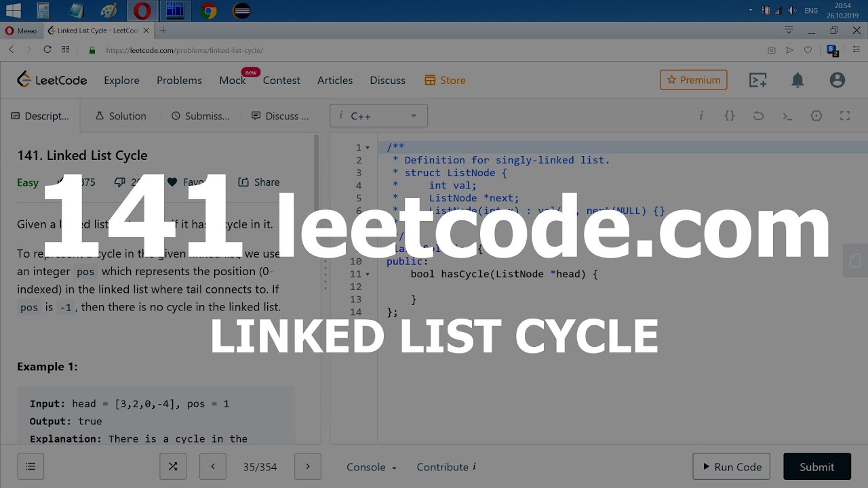Switch to the Solution tab

click(x=121, y=116)
